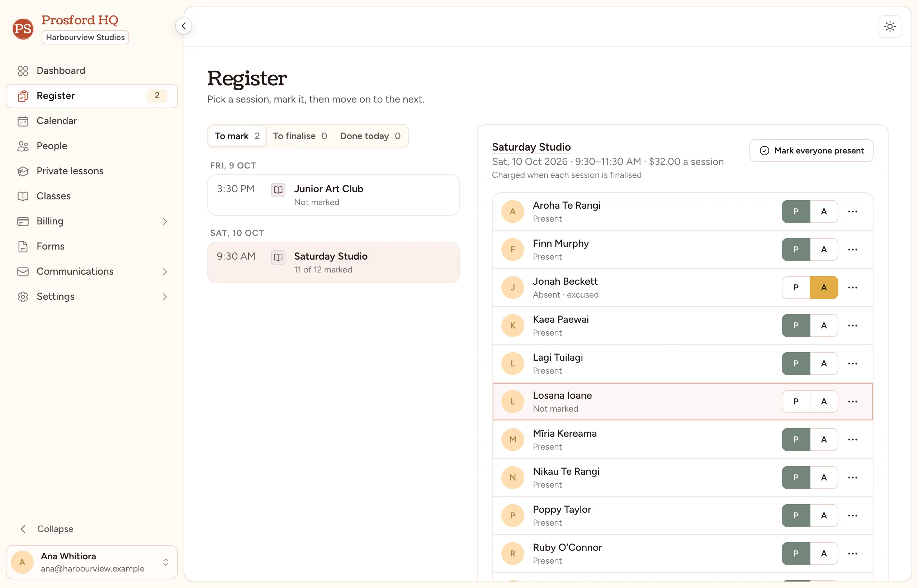Viewport: 918px width, 588px height.
Task: Open more options for Finn Murphy
Action: tap(852, 250)
